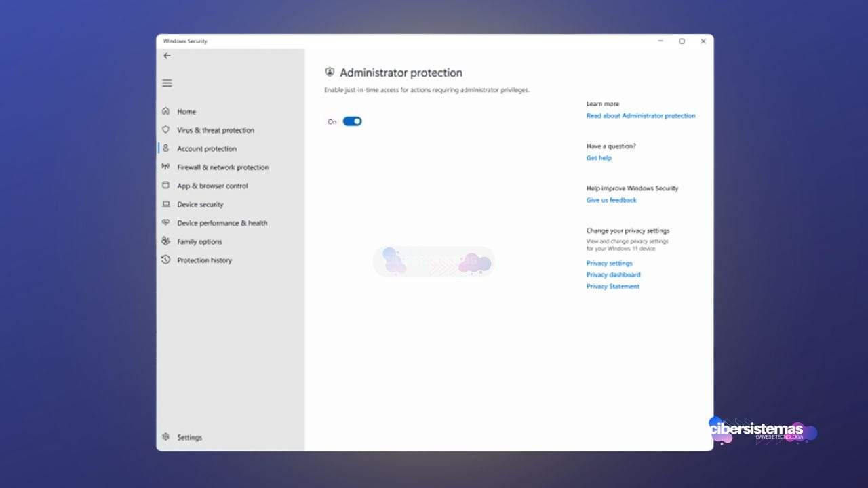
Task: Click the Device security laptop icon
Action: (x=165, y=204)
